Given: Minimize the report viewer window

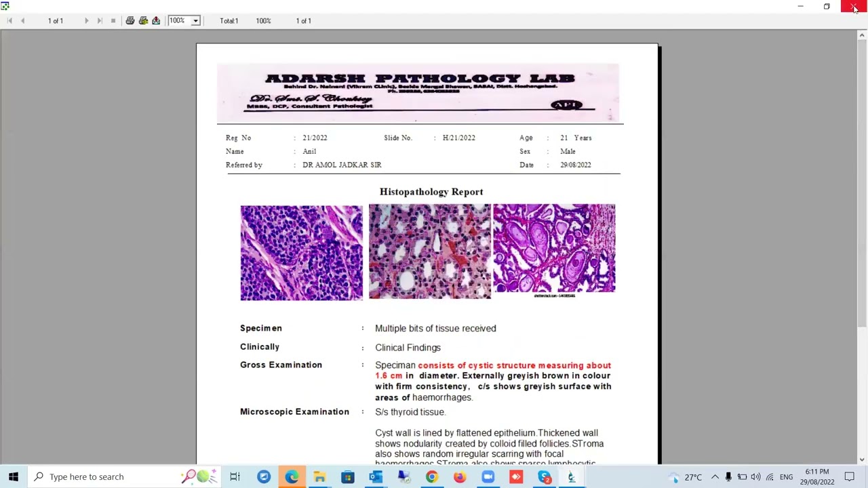Looking at the screenshot, I should pos(800,6).
